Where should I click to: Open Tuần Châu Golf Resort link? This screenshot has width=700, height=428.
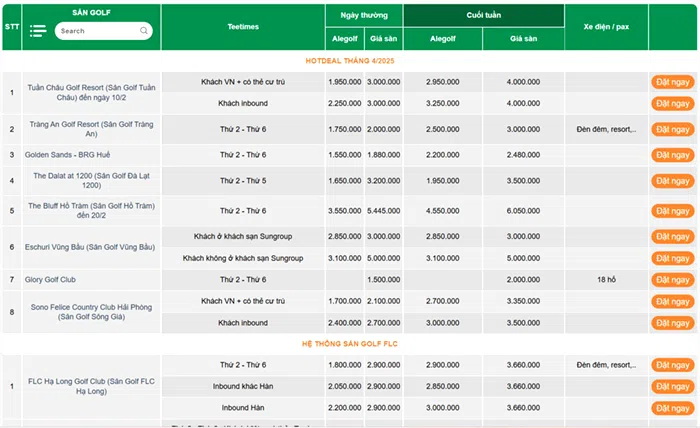[x=92, y=92]
